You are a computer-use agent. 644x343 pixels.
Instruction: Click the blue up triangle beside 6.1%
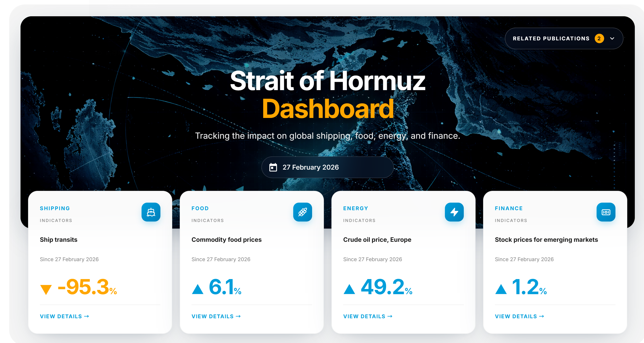(197, 289)
